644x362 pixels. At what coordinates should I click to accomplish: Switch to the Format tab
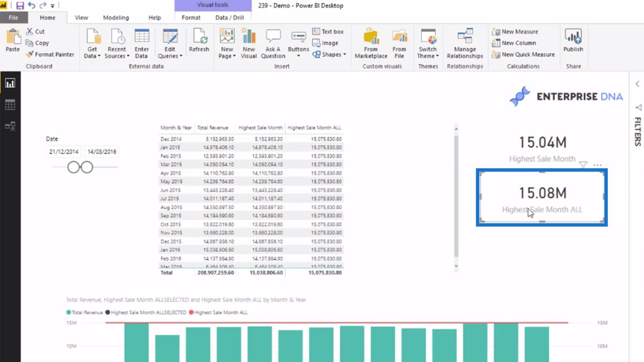[191, 18]
